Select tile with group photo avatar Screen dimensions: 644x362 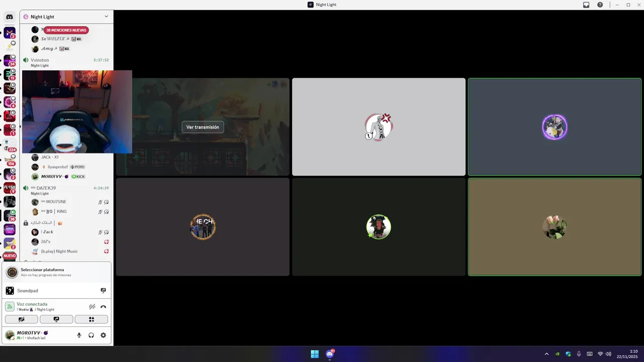(x=203, y=227)
